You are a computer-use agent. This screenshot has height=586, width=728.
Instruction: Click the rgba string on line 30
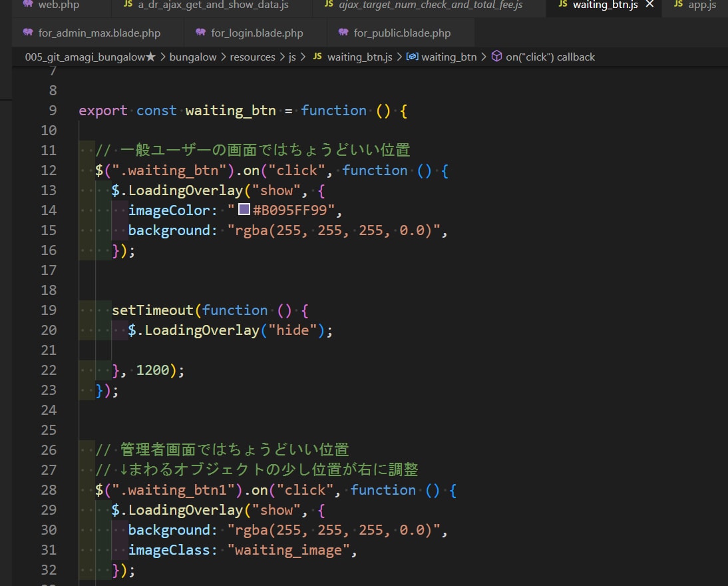[333, 530]
